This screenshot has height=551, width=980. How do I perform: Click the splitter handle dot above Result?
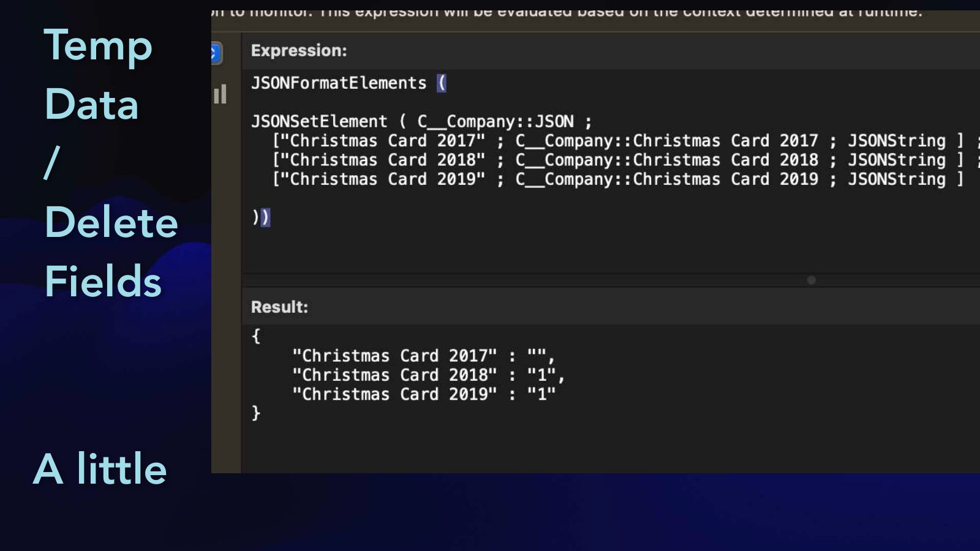click(x=812, y=280)
